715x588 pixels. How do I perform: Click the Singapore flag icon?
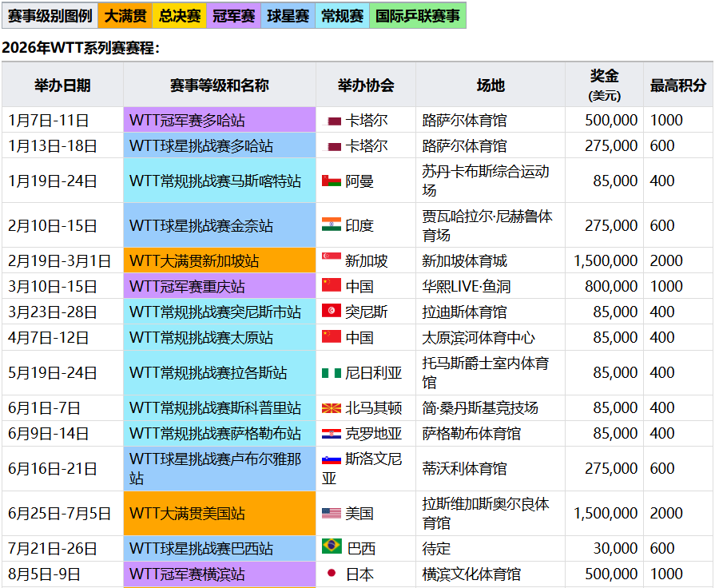(x=331, y=261)
